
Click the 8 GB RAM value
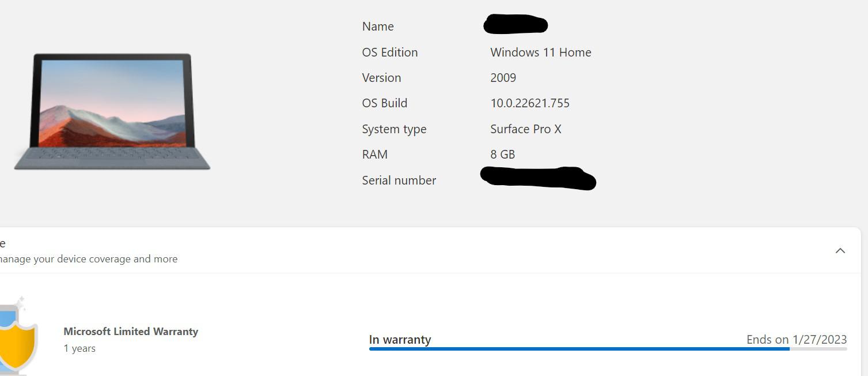[503, 155]
